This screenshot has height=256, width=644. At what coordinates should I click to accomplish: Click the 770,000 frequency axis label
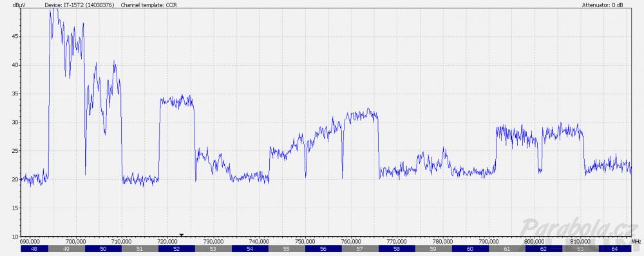click(x=397, y=241)
